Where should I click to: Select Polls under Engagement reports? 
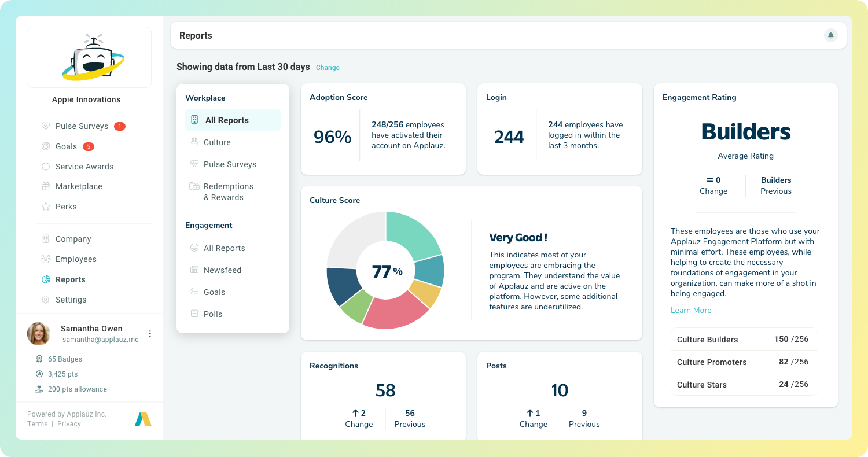[213, 314]
